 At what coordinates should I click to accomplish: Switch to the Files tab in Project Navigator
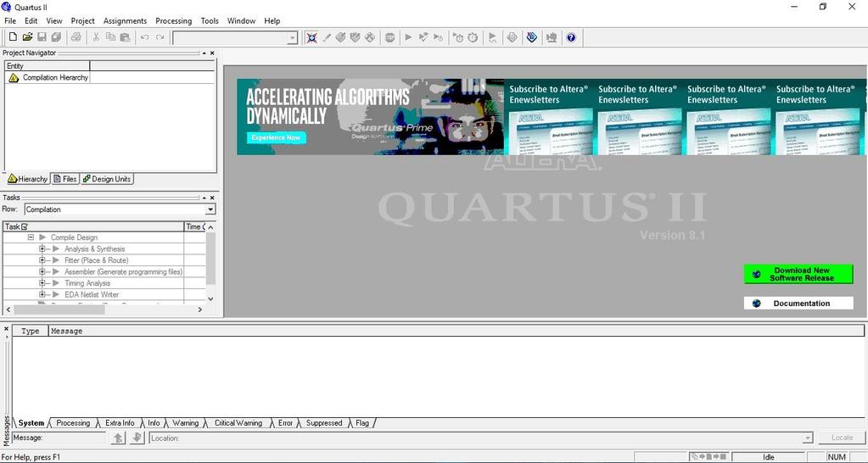[x=65, y=179]
